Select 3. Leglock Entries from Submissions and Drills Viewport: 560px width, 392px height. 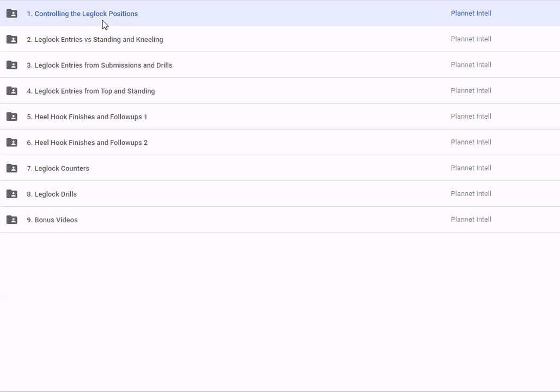[99, 65]
